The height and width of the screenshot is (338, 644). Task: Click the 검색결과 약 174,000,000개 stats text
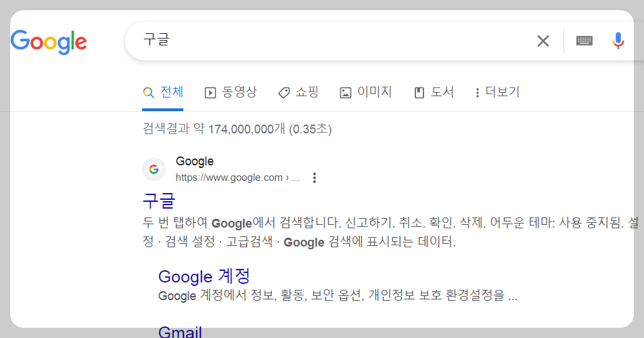237,129
